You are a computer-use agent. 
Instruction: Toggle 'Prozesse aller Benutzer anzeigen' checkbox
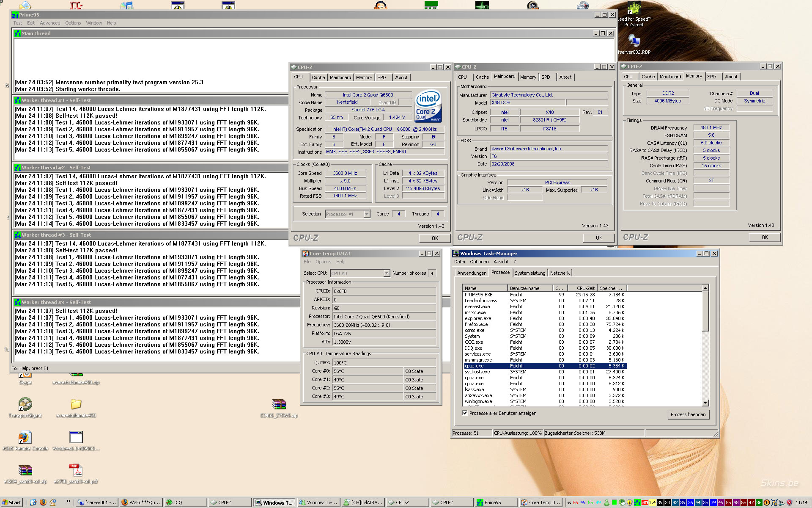[465, 413]
